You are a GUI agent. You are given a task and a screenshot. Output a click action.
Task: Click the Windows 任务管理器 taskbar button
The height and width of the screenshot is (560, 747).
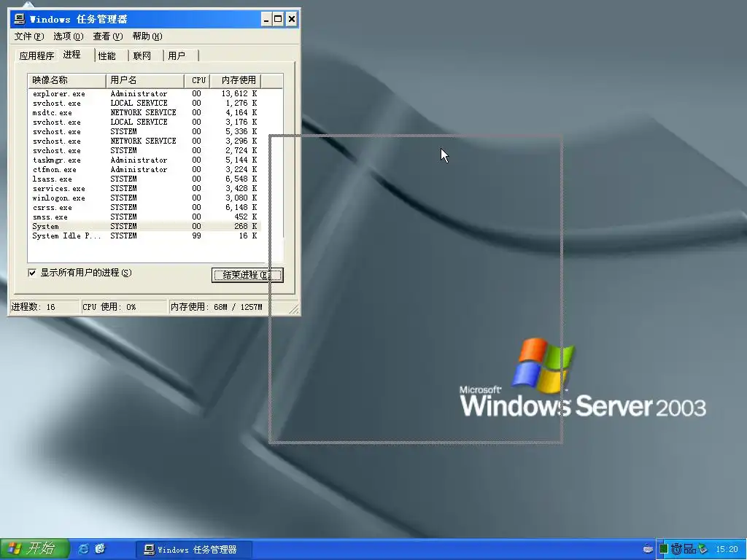[194, 550]
